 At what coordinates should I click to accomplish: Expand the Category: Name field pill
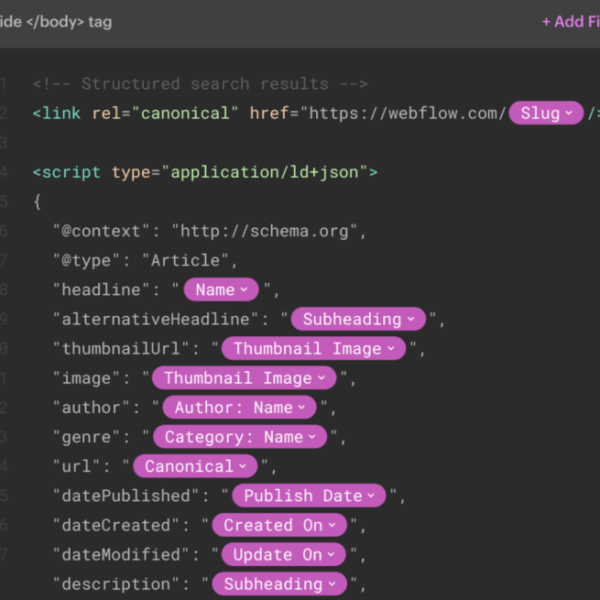pos(240,437)
